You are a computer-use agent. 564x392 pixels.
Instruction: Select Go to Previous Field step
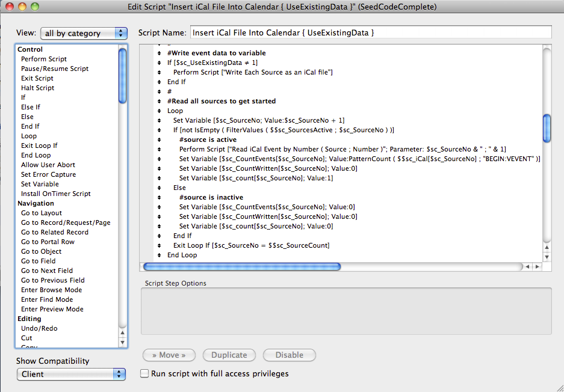pos(53,280)
